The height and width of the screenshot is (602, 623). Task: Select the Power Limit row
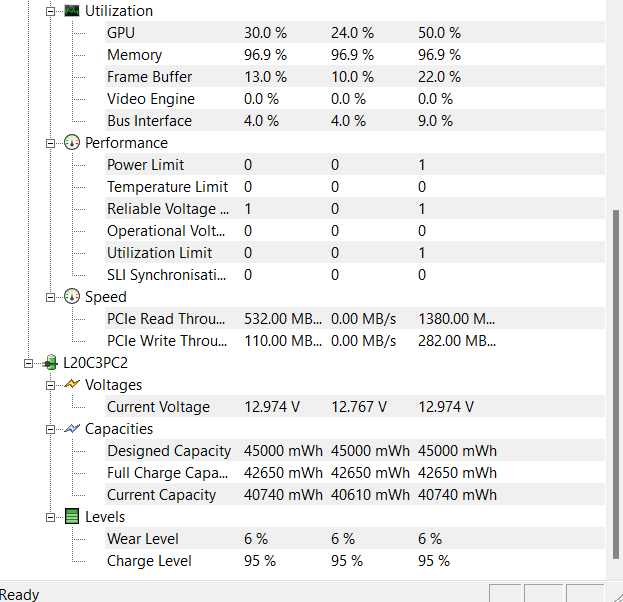tap(145, 165)
